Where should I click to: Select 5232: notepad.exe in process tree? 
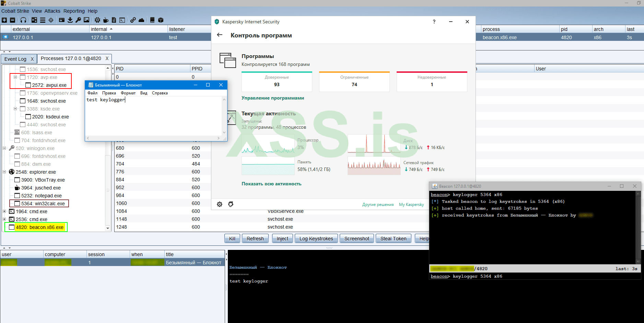tap(41, 196)
